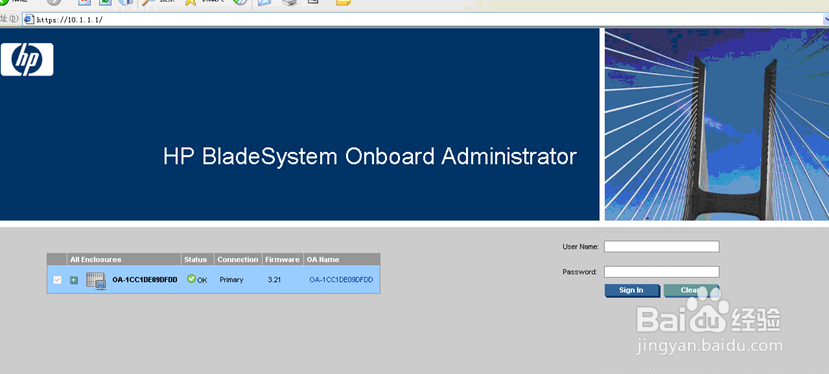Click the User Name: label

581,247
